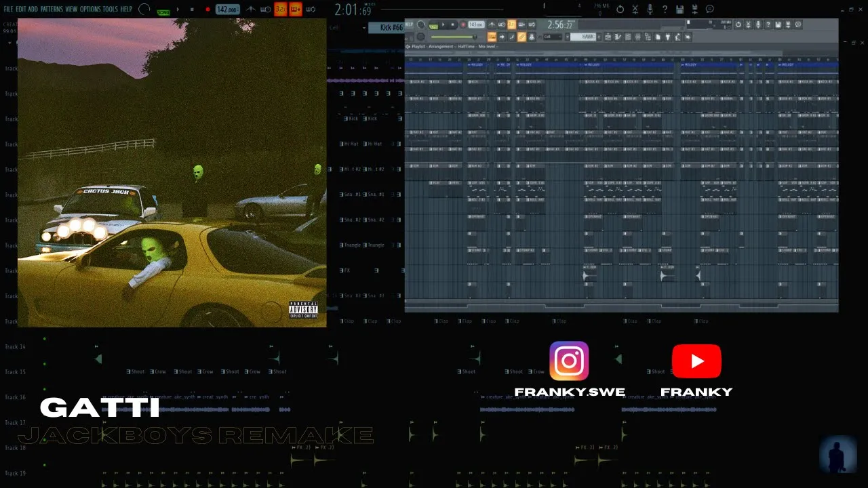
Task: Click the save floppy icon in inset window
Action: click(x=778, y=24)
